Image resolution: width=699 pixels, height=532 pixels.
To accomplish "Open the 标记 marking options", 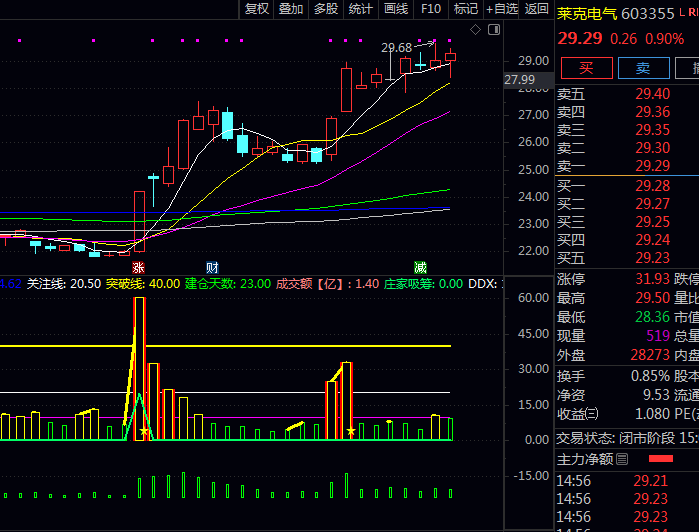I will [x=466, y=9].
